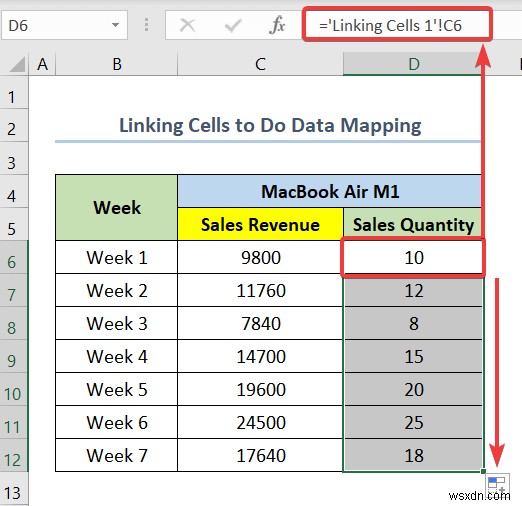Select column C header

(260, 64)
